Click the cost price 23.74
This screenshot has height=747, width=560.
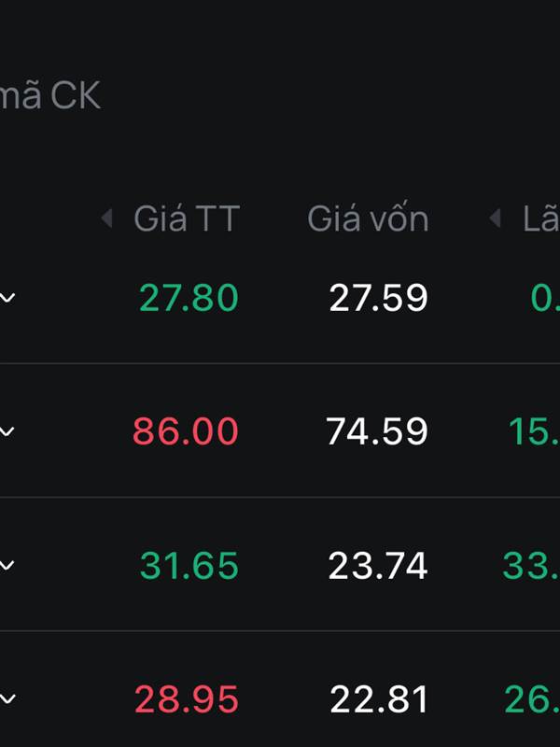click(x=378, y=566)
